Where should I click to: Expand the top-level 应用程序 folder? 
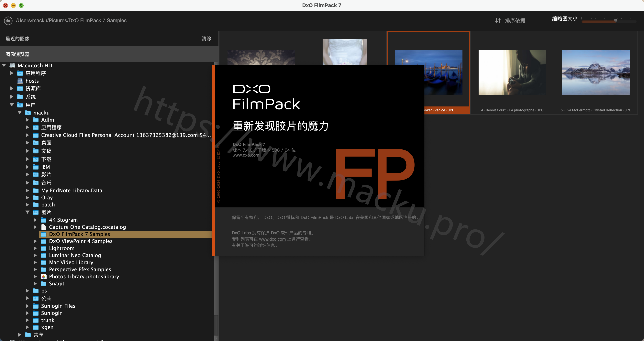[x=12, y=73]
